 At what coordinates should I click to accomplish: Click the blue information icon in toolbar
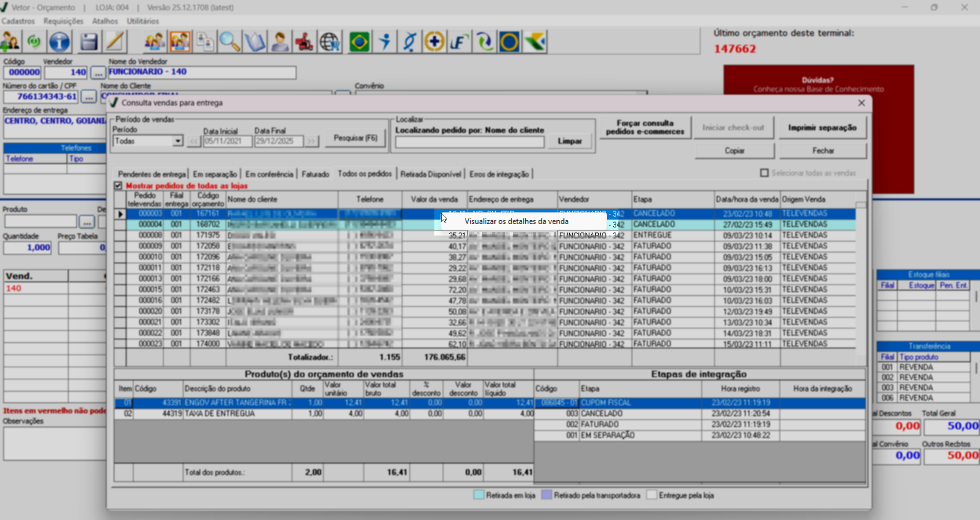[x=59, y=42]
